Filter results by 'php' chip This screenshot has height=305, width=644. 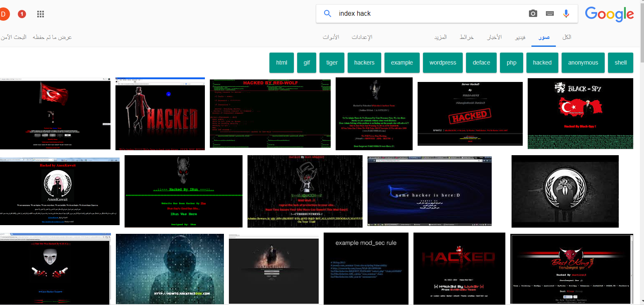[511, 62]
